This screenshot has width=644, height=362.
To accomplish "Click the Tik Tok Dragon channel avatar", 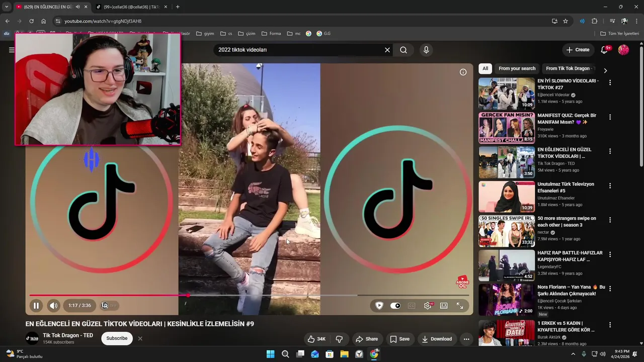I will pyautogui.click(x=32, y=338).
